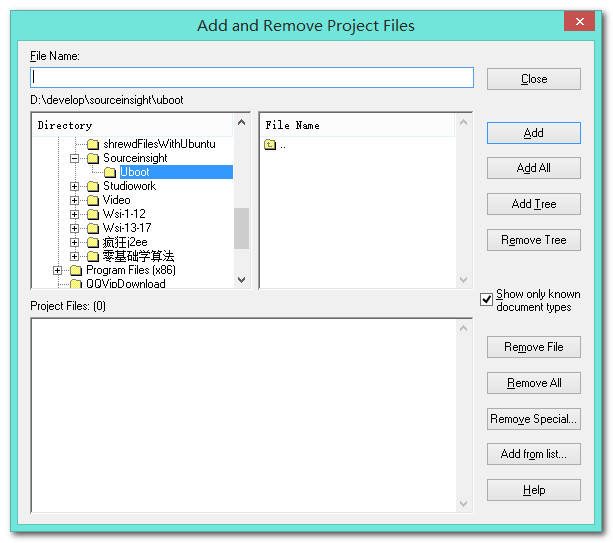
Task: Click the Add button
Action: coord(533,133)
